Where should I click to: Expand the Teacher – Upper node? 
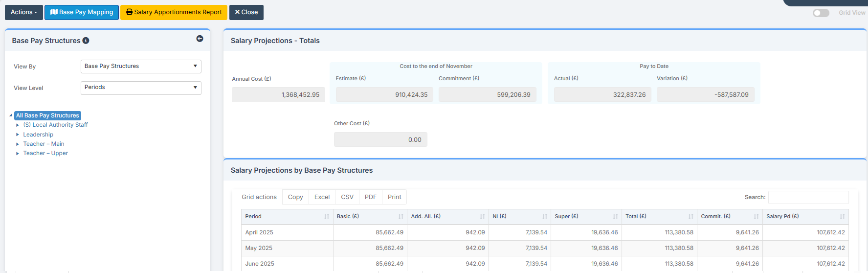18,153
